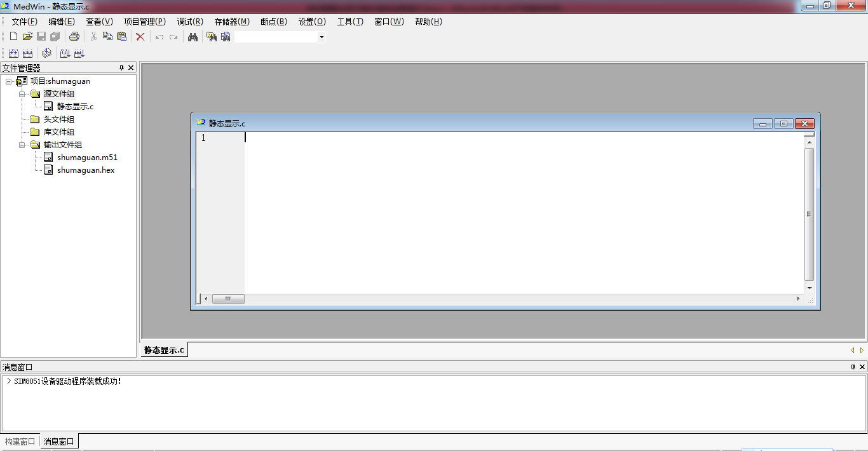Click the Save floppy disk icon
Image resolution: width=868 pixels, height=451 pixels.
click(x=41, y=37)
